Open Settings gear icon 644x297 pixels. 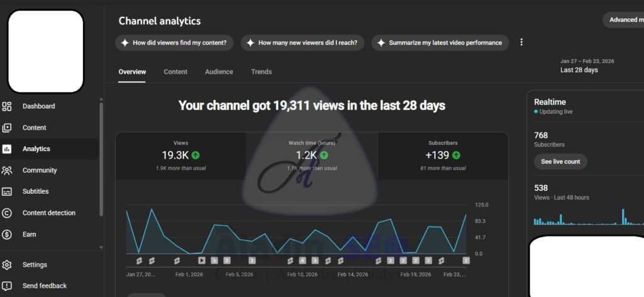point(7,265)
